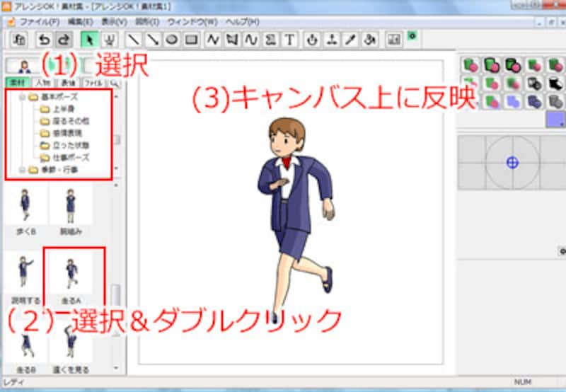Expand the 季節・行事 folder node
Image resolution: width=566 pixels, height=392 pixels.
(x=23, y=170)
